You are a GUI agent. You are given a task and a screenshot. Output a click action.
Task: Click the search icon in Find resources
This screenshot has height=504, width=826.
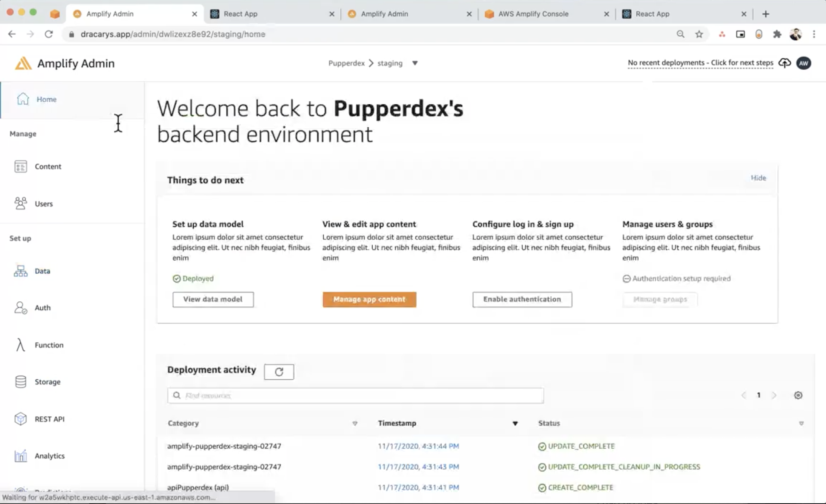pyautogui.click(x=176, y=395)
